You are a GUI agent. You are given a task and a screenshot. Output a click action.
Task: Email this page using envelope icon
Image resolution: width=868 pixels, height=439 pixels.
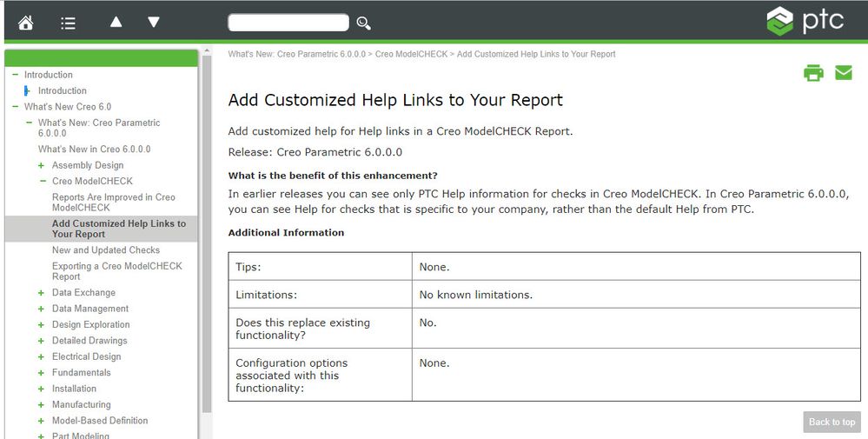point(844,73)
